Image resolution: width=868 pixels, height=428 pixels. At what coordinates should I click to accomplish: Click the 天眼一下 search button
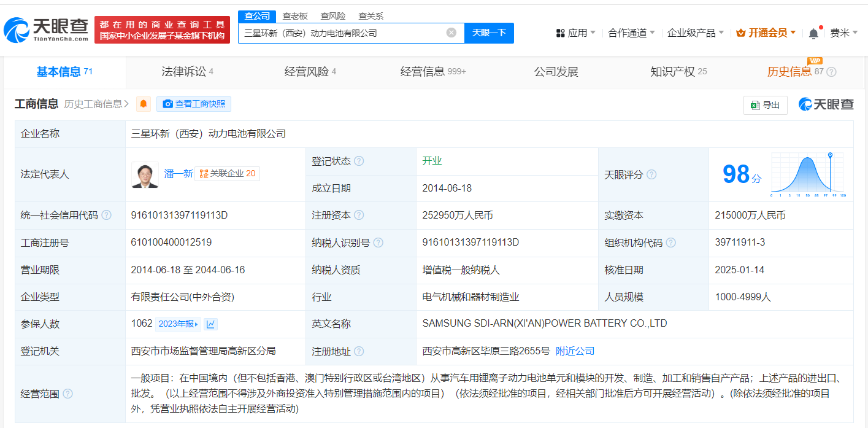(489, 33)
